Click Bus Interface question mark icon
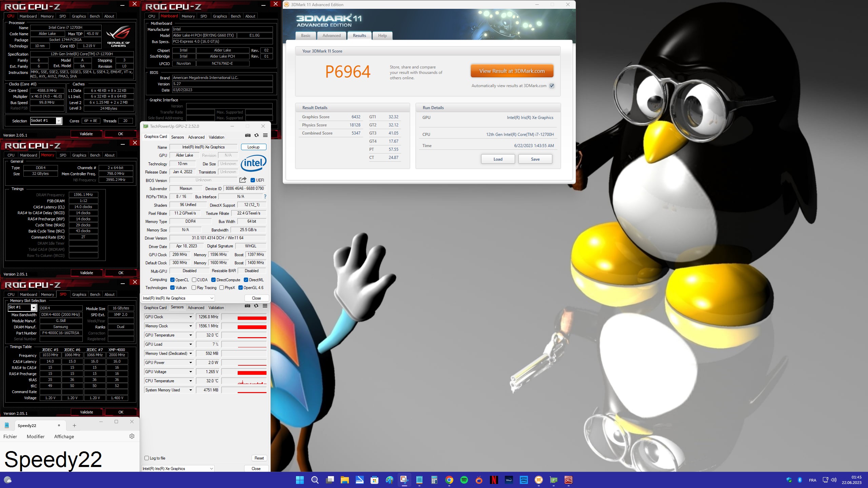The width and height of the screenshot is (868, 488). 265,197
